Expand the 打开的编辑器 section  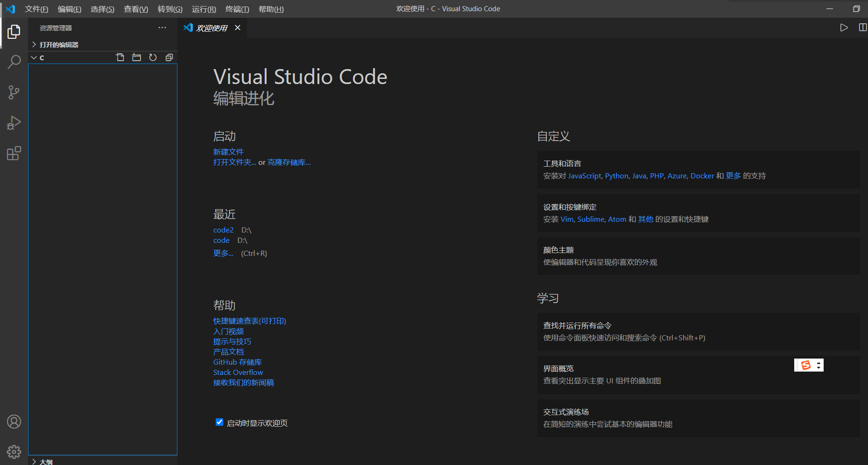click(x=102, y=44)
